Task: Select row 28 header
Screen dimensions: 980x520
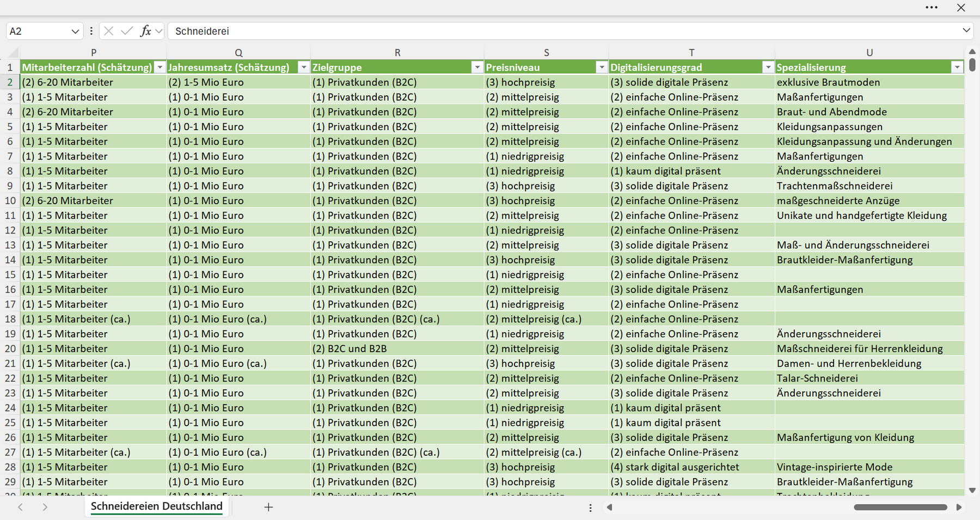Action: click(10, 467)
